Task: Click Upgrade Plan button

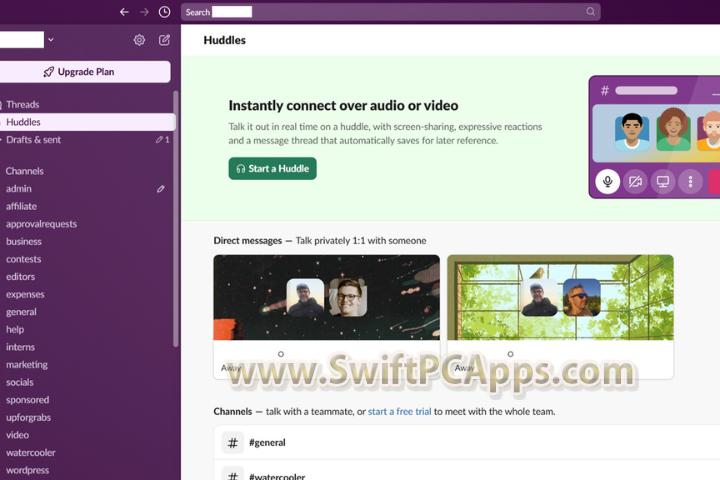Action: [x=84, y=72]
